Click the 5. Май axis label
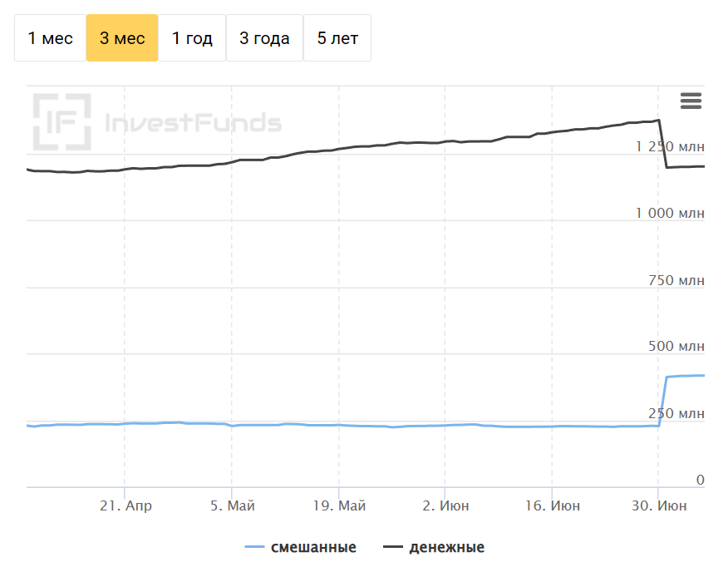This screenshot has width=728, height=567. 232,505
